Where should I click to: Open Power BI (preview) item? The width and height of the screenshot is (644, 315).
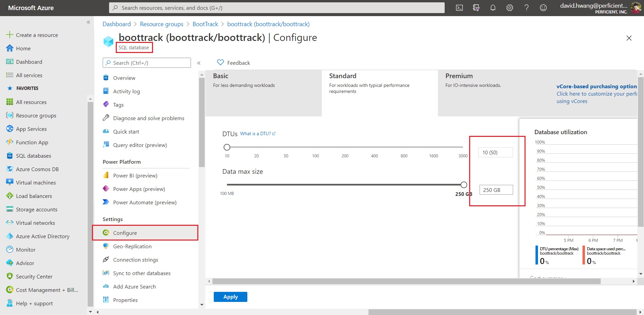[135, 175]
